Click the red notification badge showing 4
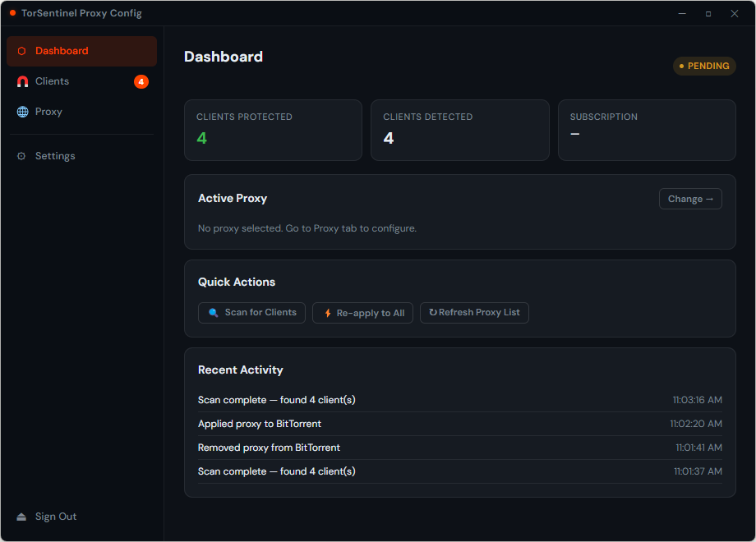This screenshot has height=542, width=756. (x=141, y=81)
